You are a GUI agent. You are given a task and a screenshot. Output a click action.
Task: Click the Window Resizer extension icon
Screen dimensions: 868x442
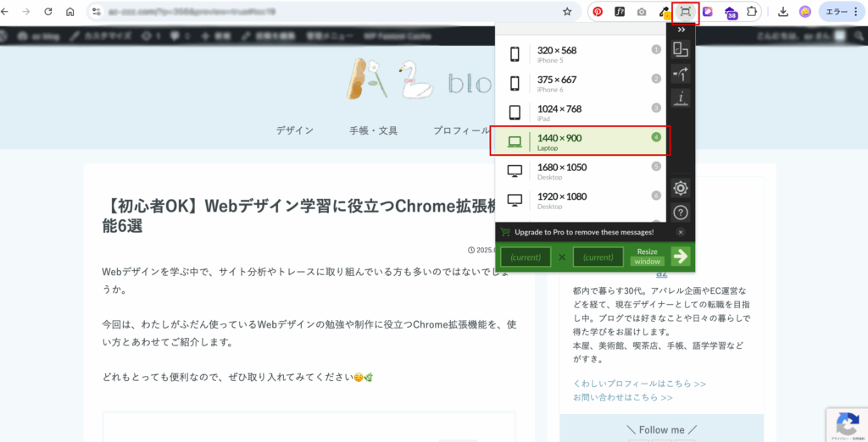click(684, 12)
